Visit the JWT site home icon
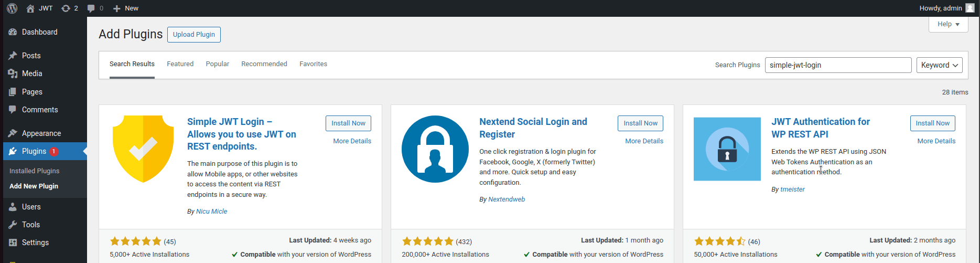The image size is (980, 263). point(30,8)
